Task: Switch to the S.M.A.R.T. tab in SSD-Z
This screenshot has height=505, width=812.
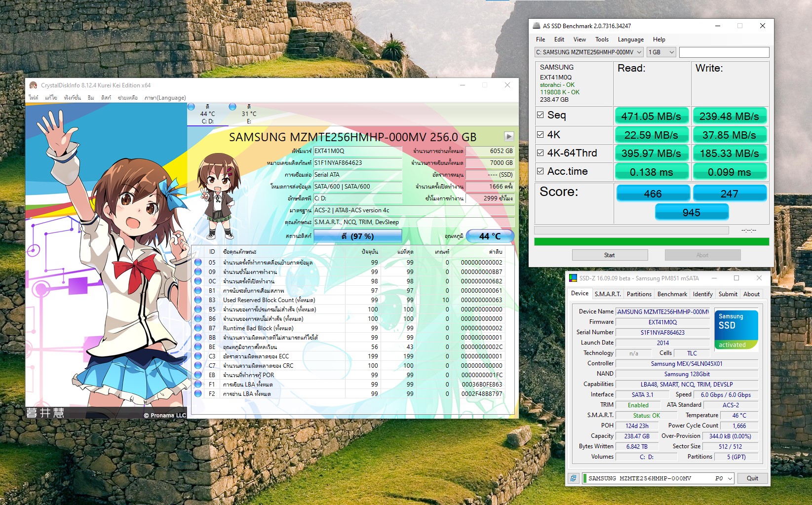Action: tap(608, 294)
